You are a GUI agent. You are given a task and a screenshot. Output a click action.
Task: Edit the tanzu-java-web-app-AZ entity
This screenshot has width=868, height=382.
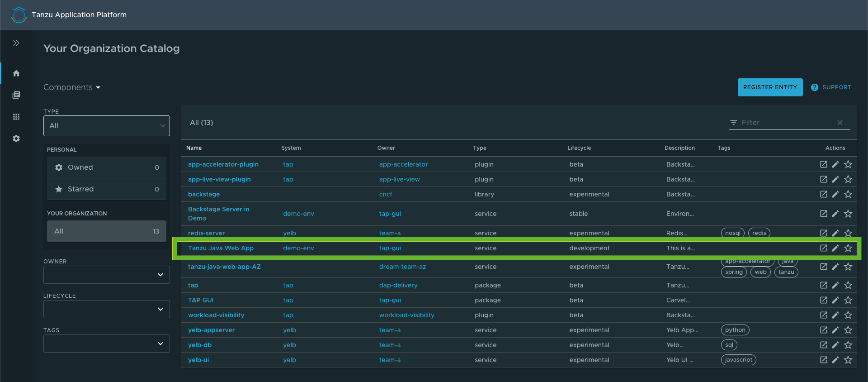(835, 267)
